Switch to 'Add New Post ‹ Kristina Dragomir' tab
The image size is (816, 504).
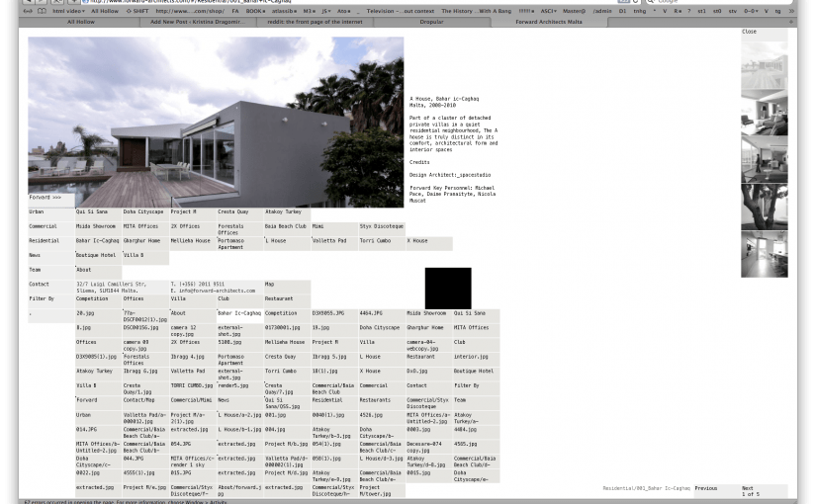click(x=198, y=22)
